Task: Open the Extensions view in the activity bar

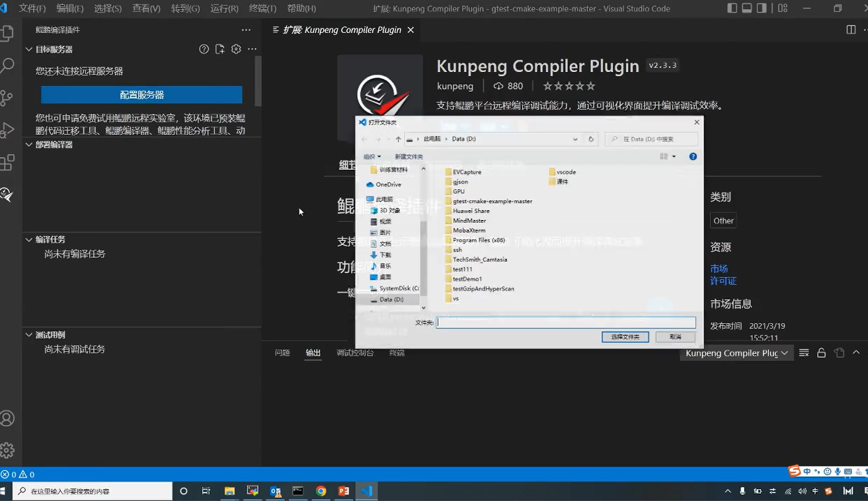Action: click(7, 162)
